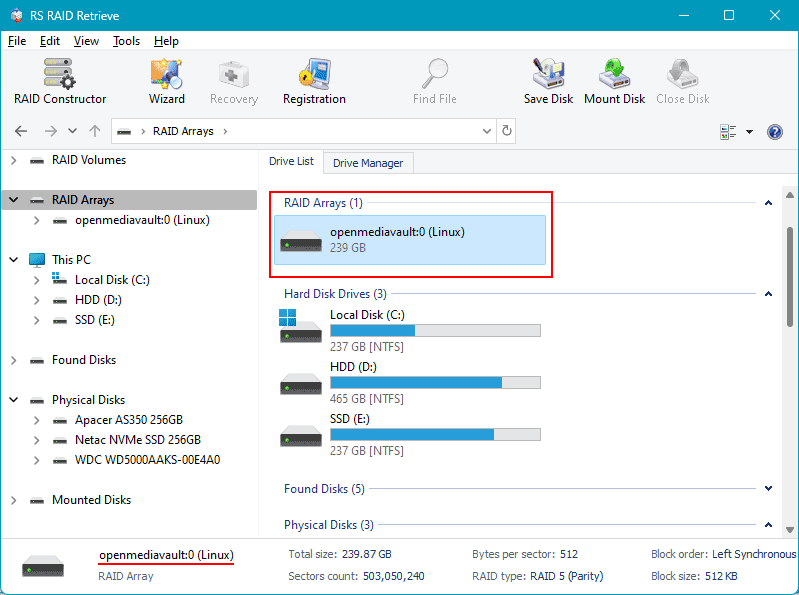Refresh the address bar location
Viewport: 799px width, 595px height.
click(507, 131)
